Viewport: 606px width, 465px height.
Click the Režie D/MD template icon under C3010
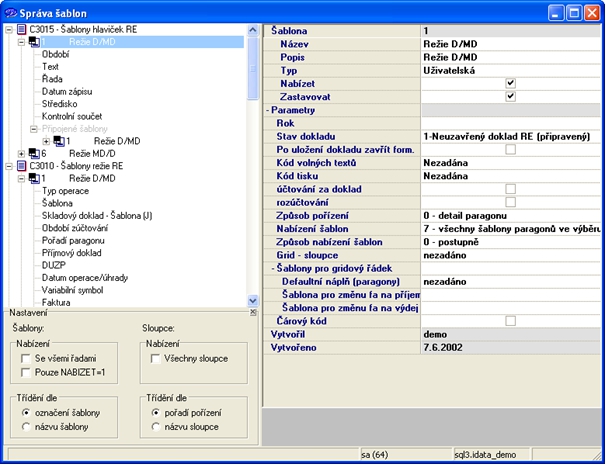pyautogui.click(x=34, y=178)
